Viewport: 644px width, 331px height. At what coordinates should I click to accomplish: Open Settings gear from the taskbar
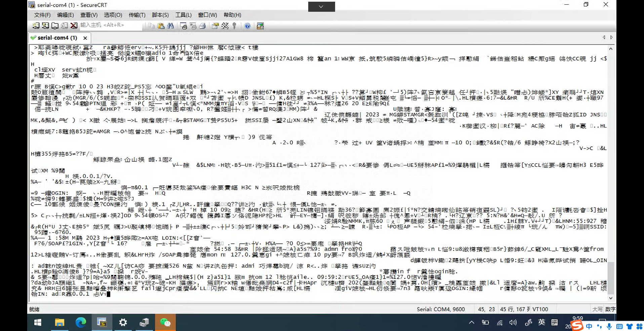pyautogui.click(x=123, y=323)
